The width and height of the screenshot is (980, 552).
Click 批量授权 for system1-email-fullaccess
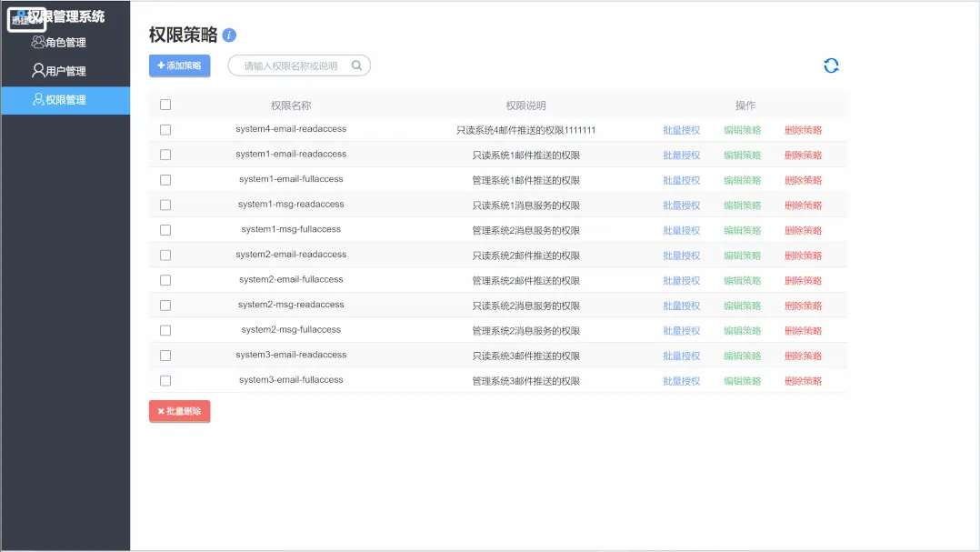coord(681,180)
